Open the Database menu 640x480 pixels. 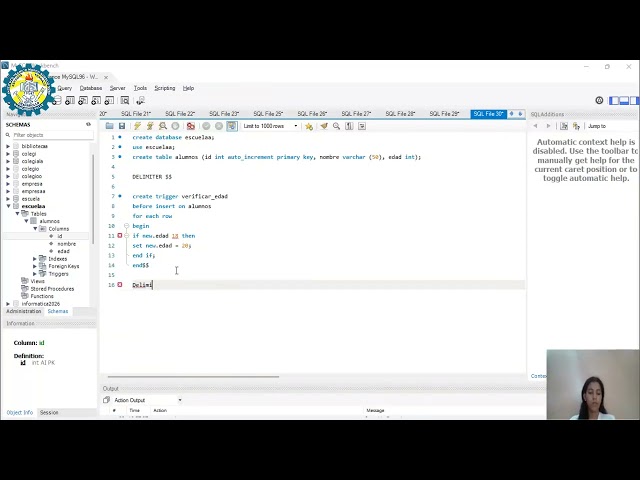(91, 88)
